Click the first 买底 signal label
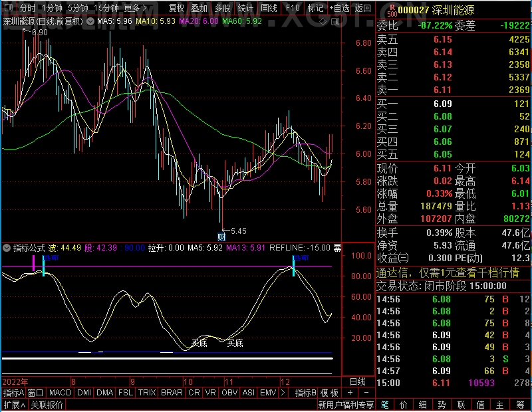Screen dimensions: 532x412 199,343
